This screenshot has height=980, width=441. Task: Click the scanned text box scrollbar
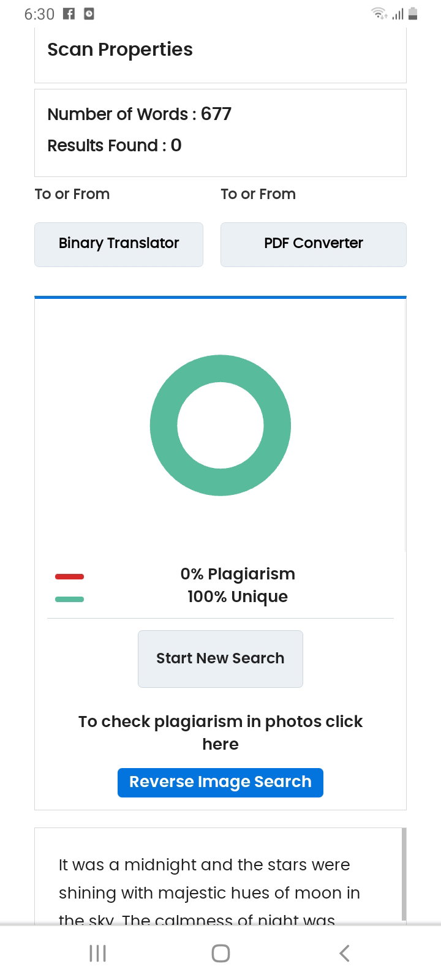click(x=404, y=874)
